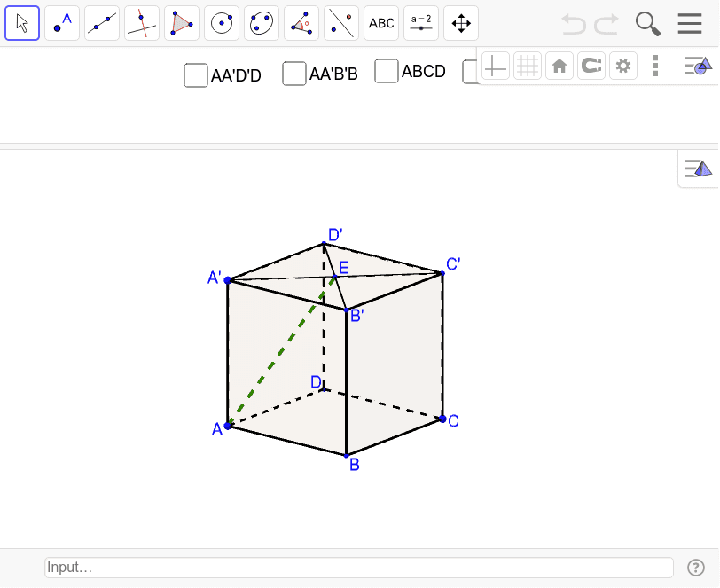Collapse the upper view style bar

699,66
